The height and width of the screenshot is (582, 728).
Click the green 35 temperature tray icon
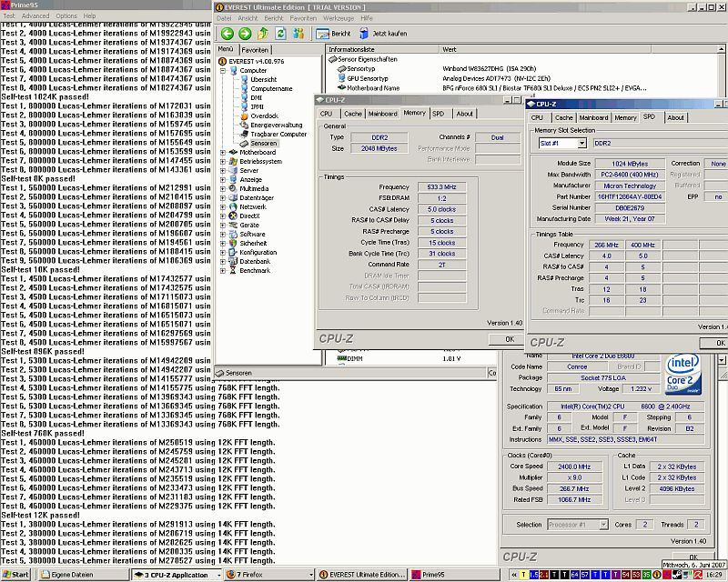tap(646, 575)
